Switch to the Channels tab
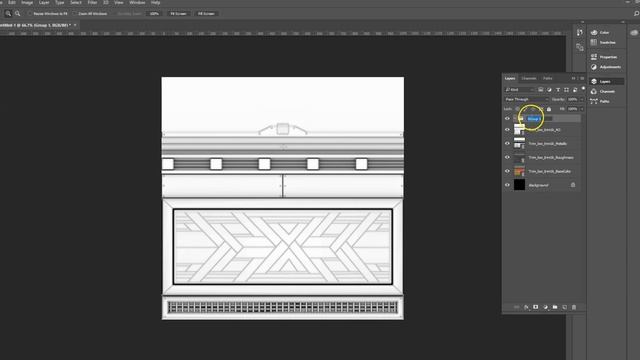 click(529, 78)
